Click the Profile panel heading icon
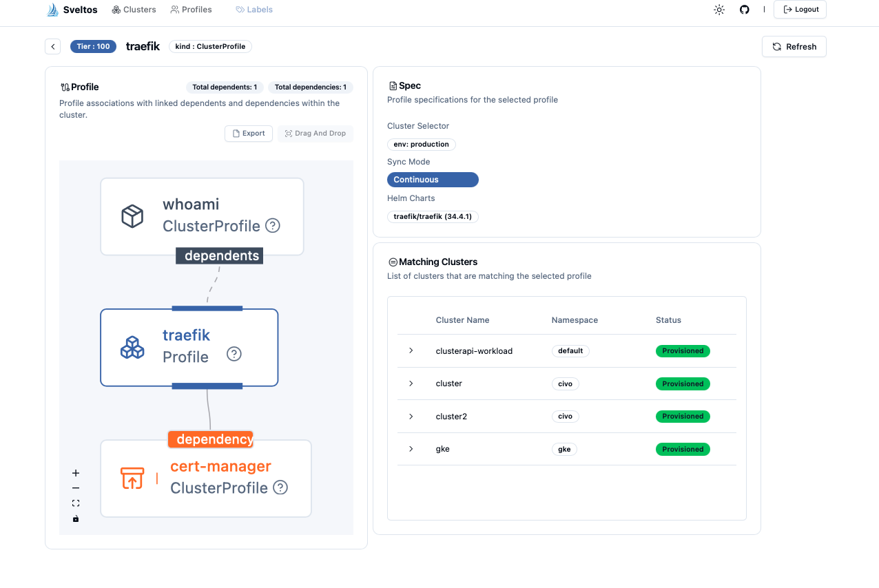Screen dimensions: 879x588 coord(65,87)
